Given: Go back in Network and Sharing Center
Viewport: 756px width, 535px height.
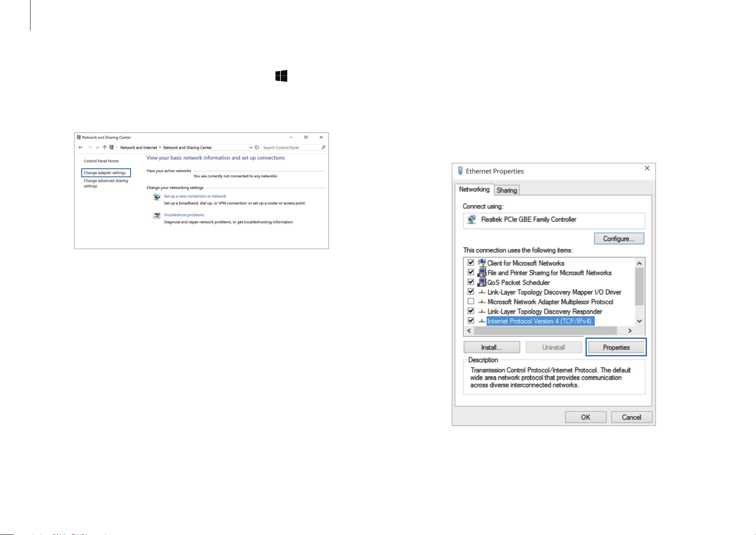Looking at the screenshot, I should [81, 147].
